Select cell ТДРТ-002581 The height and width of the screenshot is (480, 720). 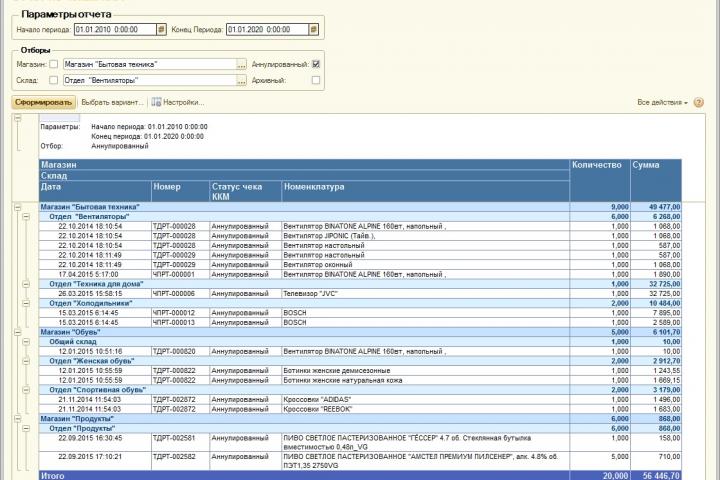(180, 442)
